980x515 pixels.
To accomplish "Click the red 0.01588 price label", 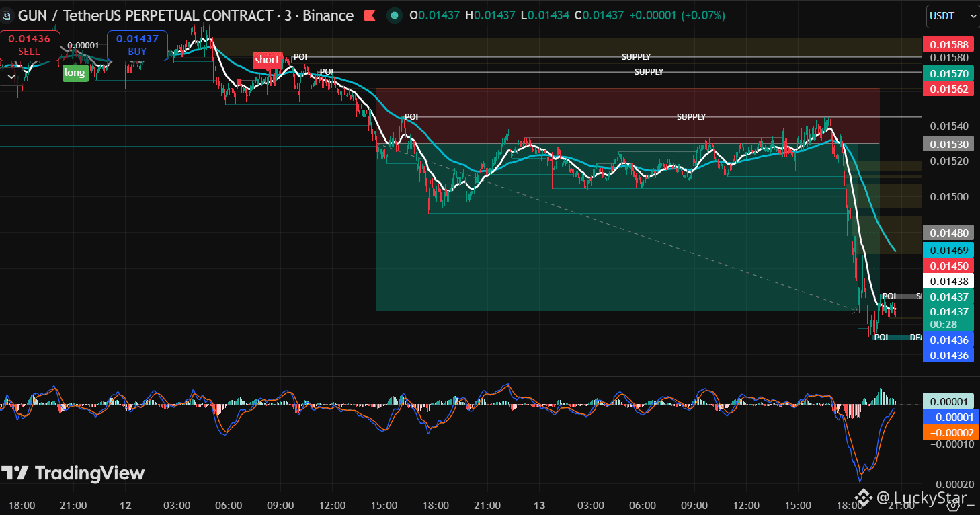I will coord(949,45).
